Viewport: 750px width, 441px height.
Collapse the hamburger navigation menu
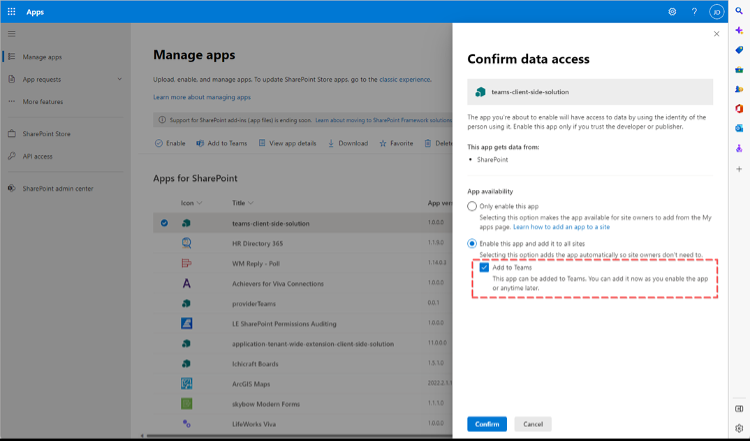pos(11,34)
